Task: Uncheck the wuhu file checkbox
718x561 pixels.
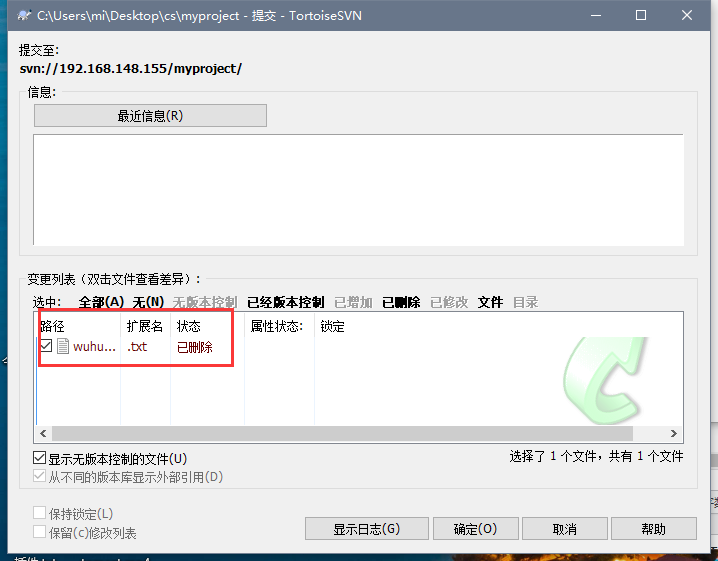Action: [46, 345]
